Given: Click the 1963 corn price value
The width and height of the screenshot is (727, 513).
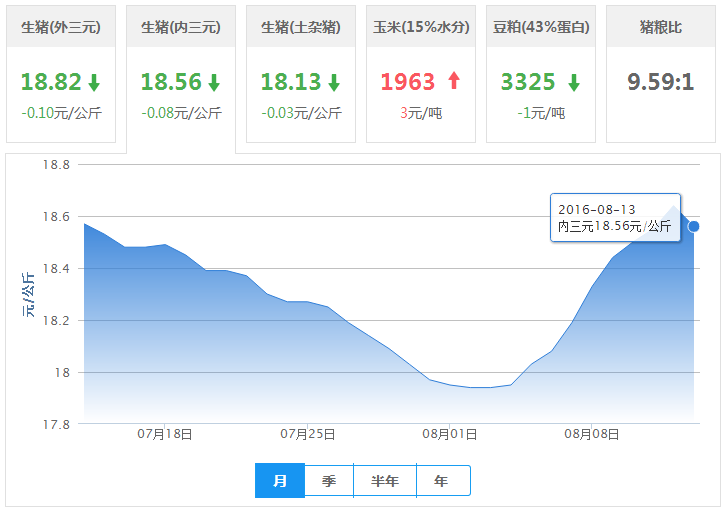Looking at the screenshot, I should point(407,82).
